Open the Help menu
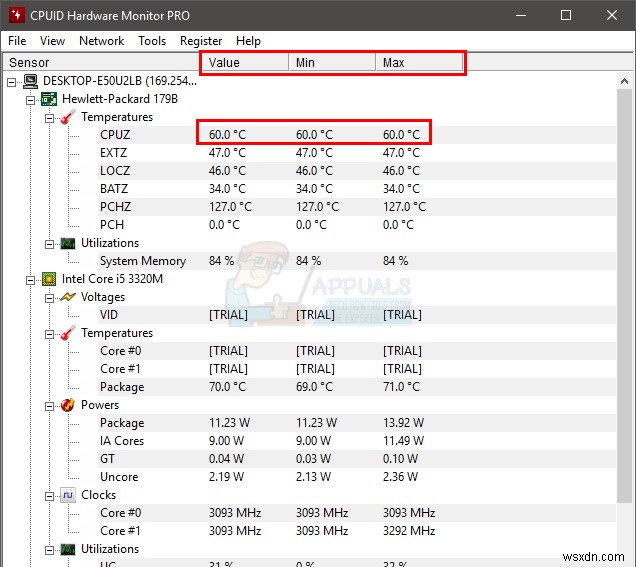 [248, 41]
